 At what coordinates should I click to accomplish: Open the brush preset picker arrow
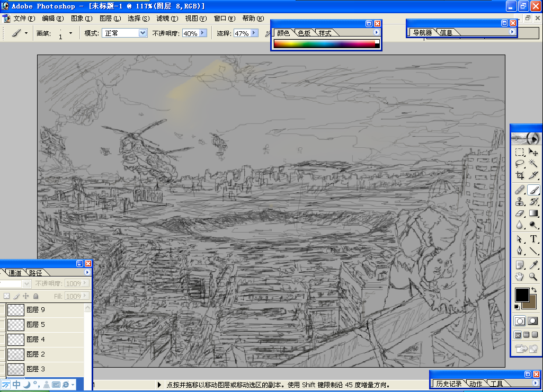point(70,33)
